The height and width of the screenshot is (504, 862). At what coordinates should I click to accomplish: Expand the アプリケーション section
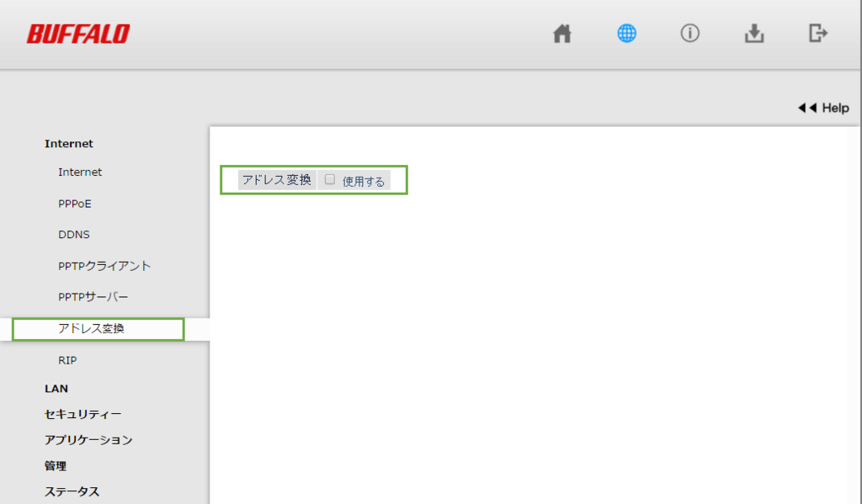(88, 440)
